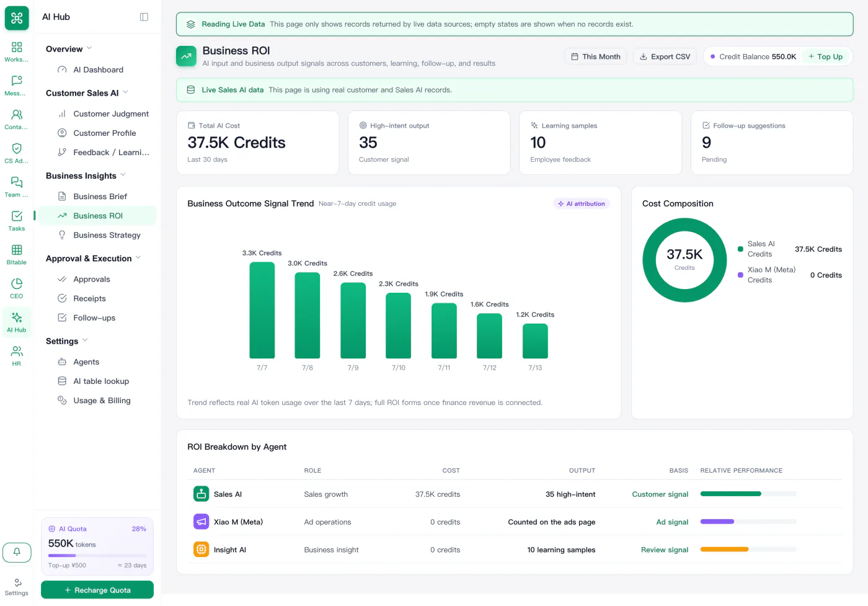Open Business Brief page

pyautogui.click(x=97, y=197)
